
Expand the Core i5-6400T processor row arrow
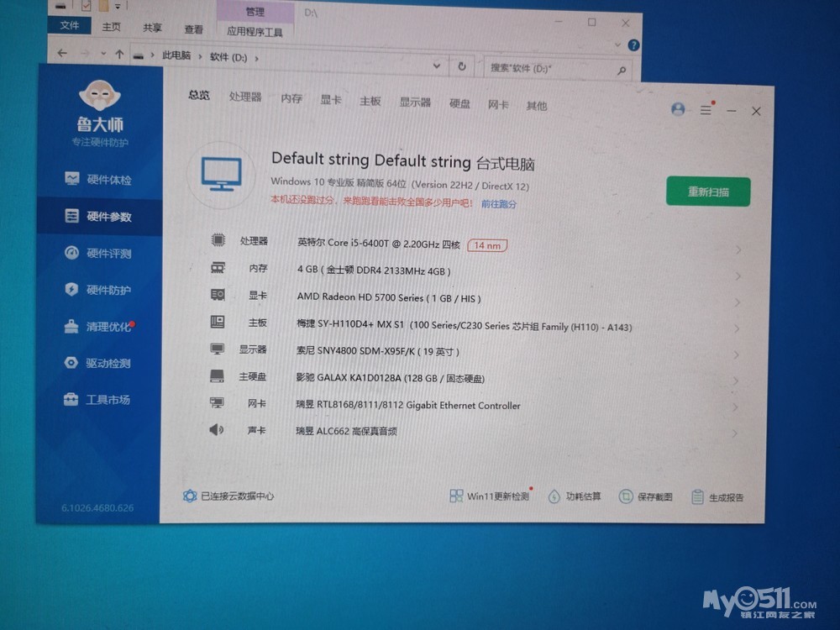[738, 249]
